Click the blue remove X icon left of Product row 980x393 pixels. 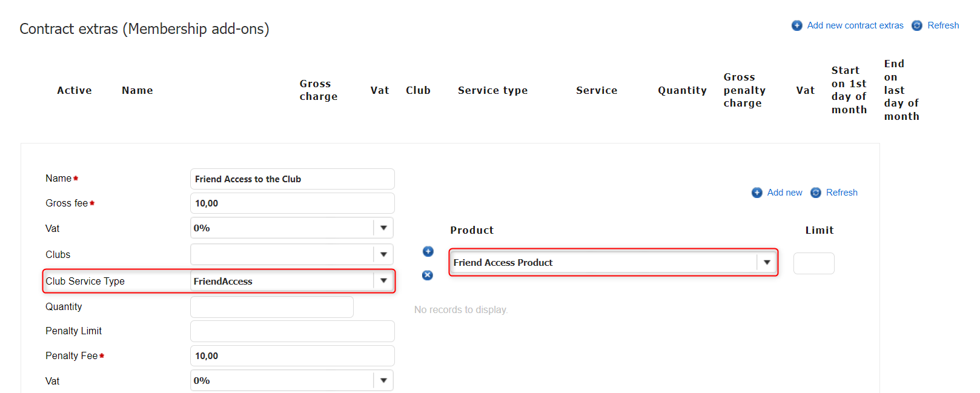[x=428, y=276]
